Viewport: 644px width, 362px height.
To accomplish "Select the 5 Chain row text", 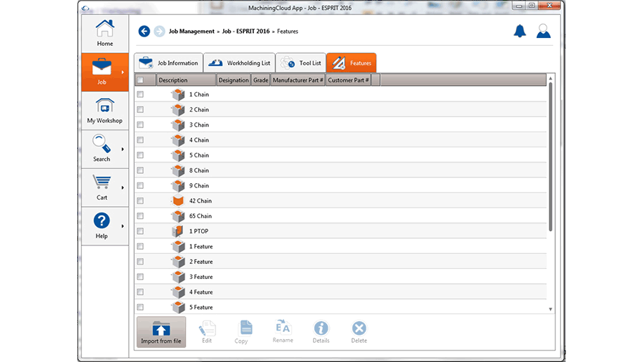I will (x=199, y=155).
